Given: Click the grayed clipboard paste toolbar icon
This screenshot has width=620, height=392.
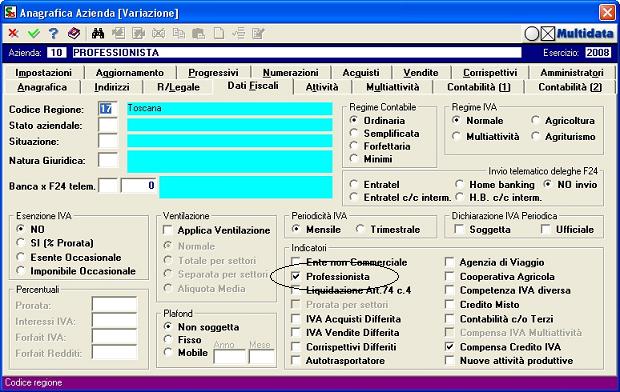Looking at the screenshot, I should click(x=198, y=33).
